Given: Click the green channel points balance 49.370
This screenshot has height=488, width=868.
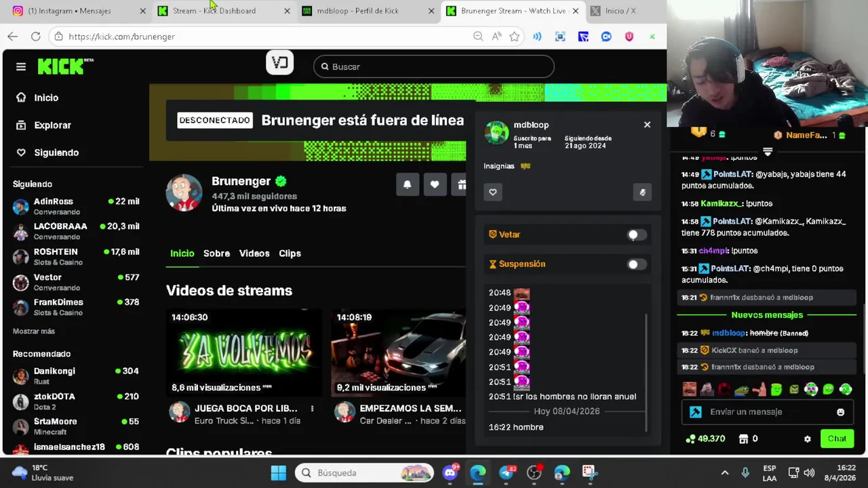Looking at the screenshot, I should [x=705, y=439].
